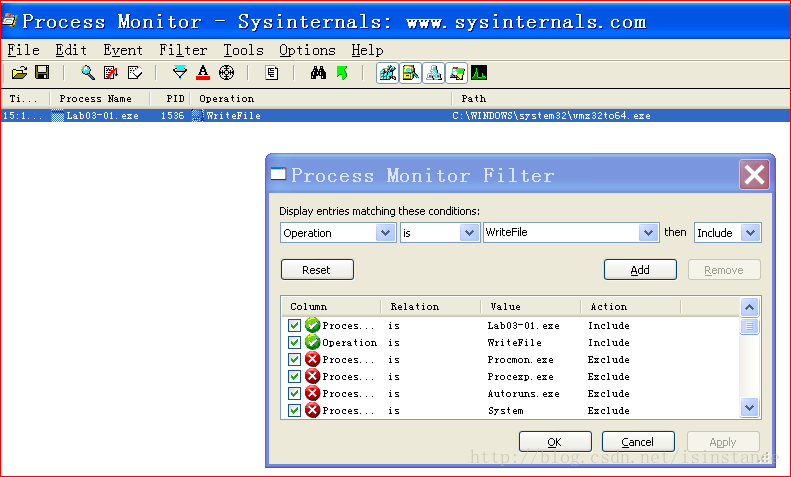Click the Include Process From Window target icon

tap(227, 73)
